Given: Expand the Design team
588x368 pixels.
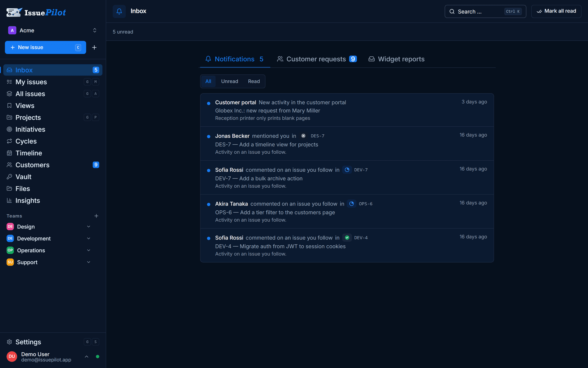Looking at the screenshot, I should pos(89,227).
